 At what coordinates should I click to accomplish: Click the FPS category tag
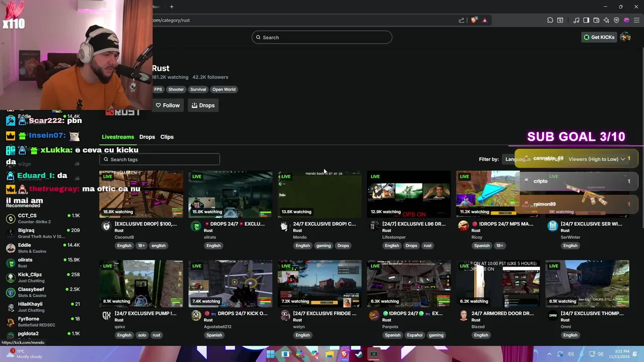click(158, 89)
